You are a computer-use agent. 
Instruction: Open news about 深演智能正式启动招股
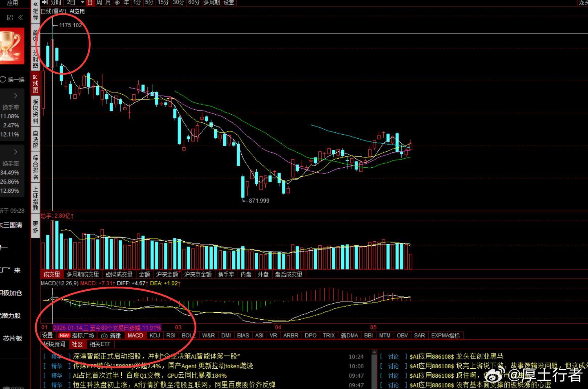(x=156, y=356)
